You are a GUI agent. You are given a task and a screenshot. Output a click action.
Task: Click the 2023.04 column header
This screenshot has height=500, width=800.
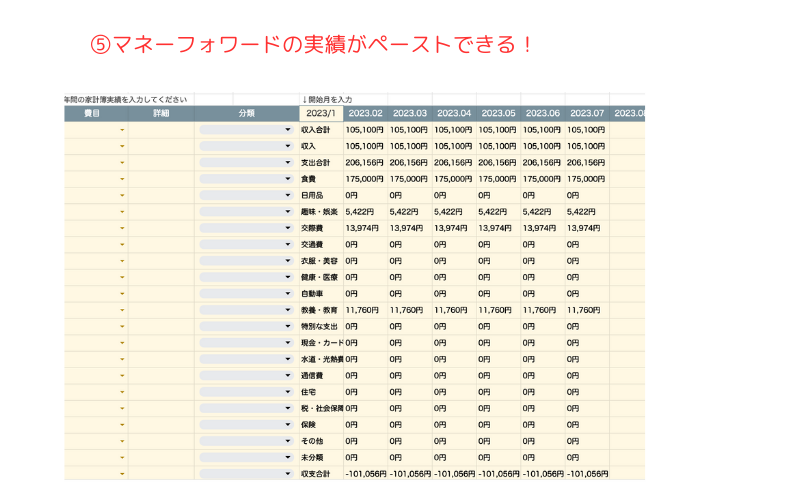click(454, 113)
